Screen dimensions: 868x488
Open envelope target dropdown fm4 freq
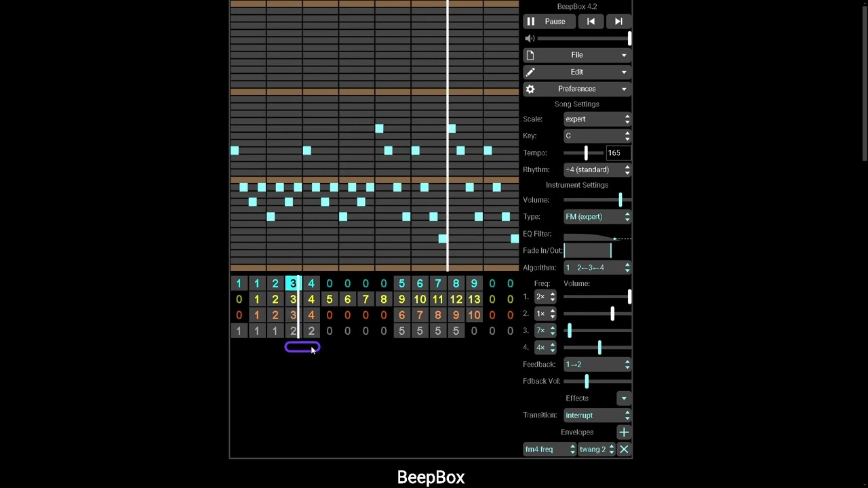coord(550,449)
